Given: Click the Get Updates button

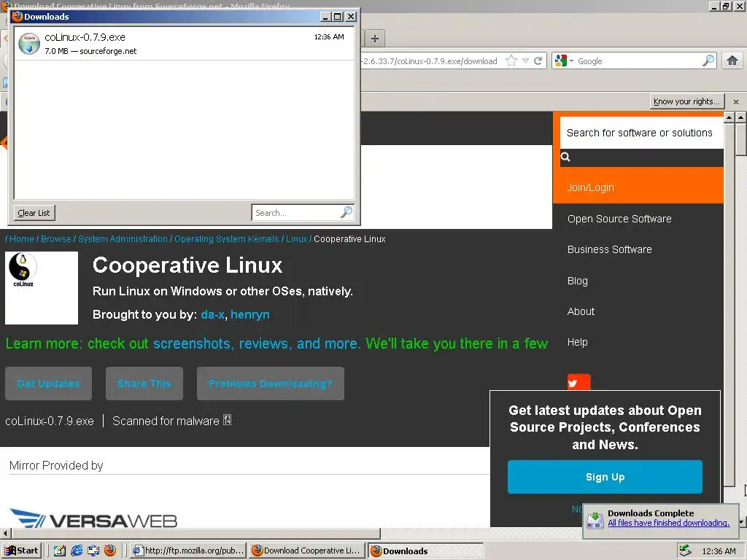Looking at the screenshot, I should (x=49, y=384).
